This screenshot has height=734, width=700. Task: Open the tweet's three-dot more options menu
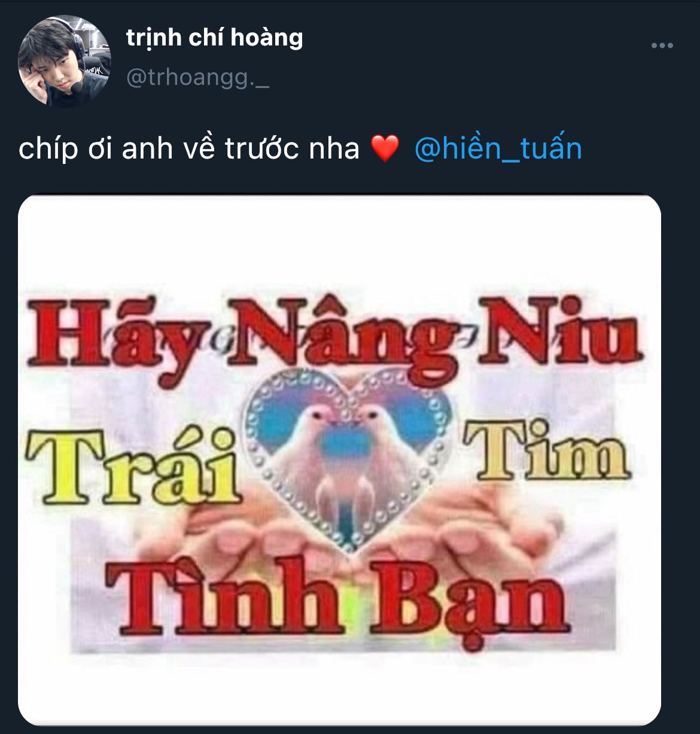662,46
